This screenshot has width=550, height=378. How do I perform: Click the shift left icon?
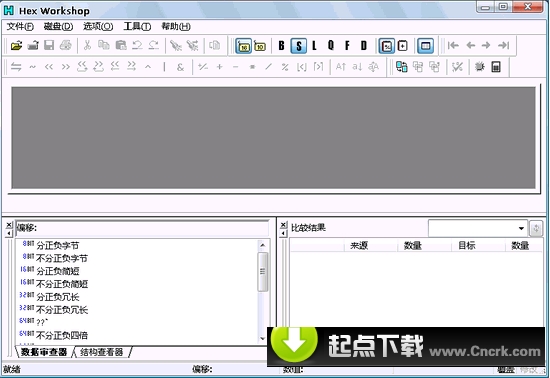(x=49, y=67)
